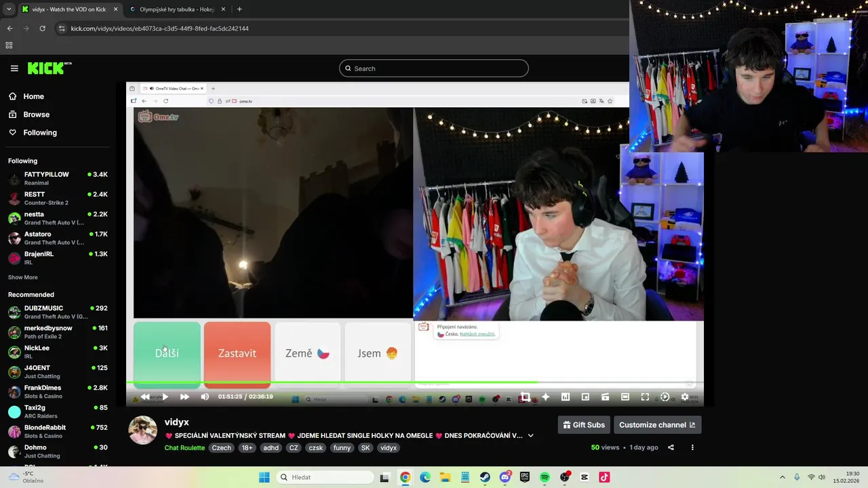Rewind the Kick video player

[145, 397]
